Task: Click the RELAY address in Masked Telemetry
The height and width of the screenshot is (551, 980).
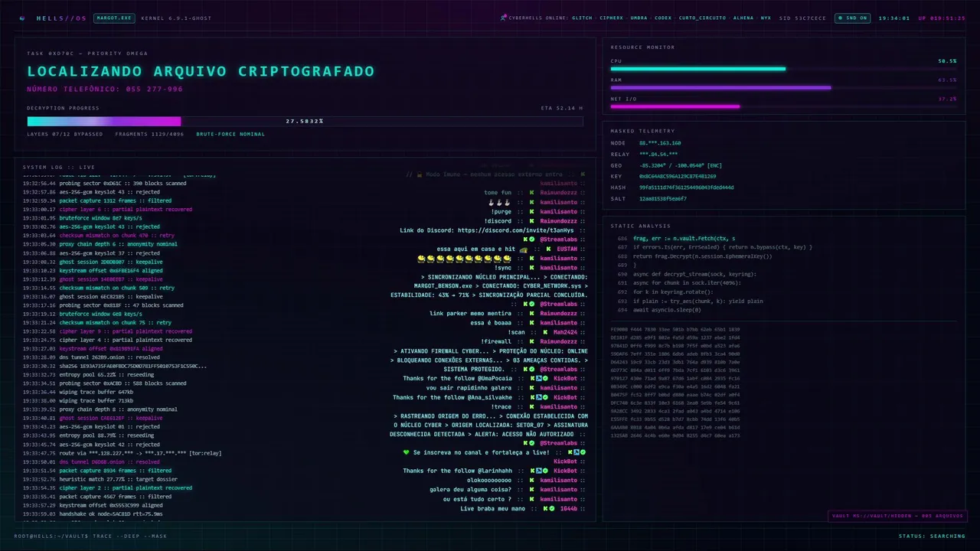Action: click(x=658, y=154)
